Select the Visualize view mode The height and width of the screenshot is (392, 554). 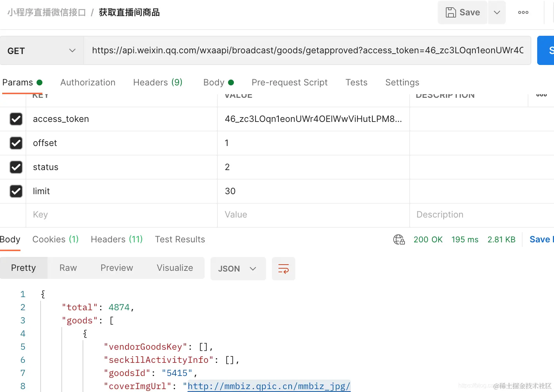pyautogui.click(x=175, y=268)
